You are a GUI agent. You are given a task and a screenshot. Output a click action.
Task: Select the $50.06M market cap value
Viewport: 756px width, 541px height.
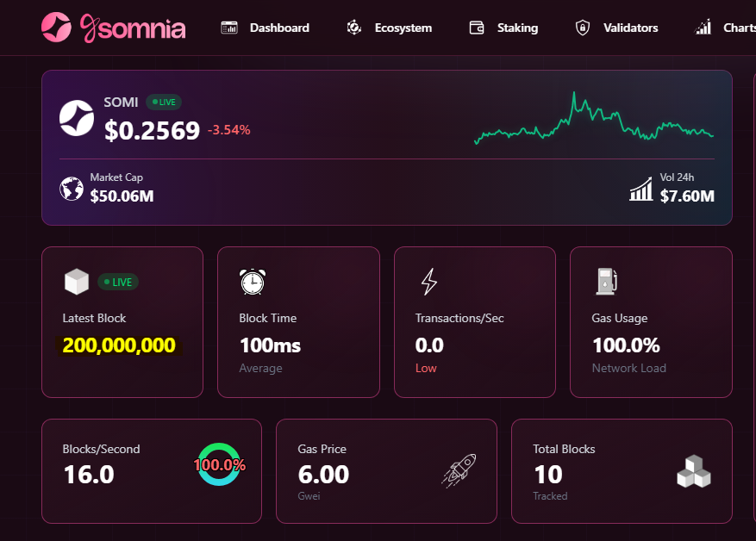122,196
